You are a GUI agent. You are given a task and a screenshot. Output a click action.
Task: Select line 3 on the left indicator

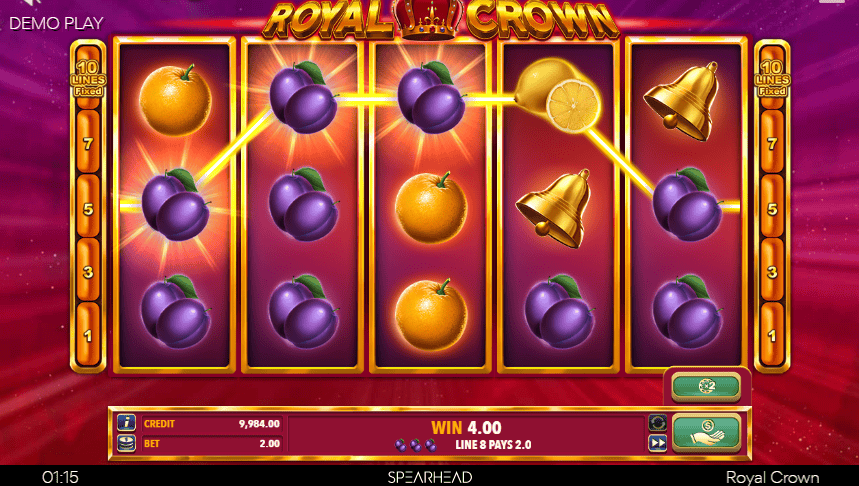tap(88, 271)
